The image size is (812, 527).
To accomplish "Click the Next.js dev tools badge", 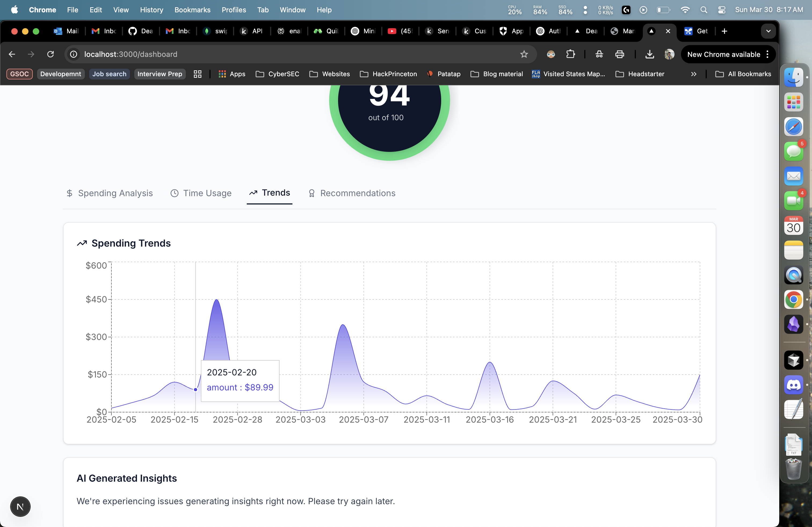I will [x=20, y=507].
